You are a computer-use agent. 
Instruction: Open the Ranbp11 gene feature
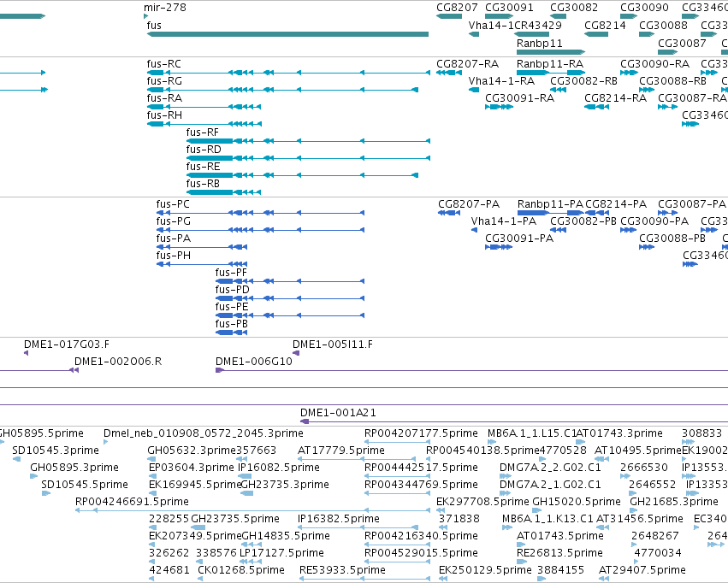pyautogui.click(x=551, y=52)
